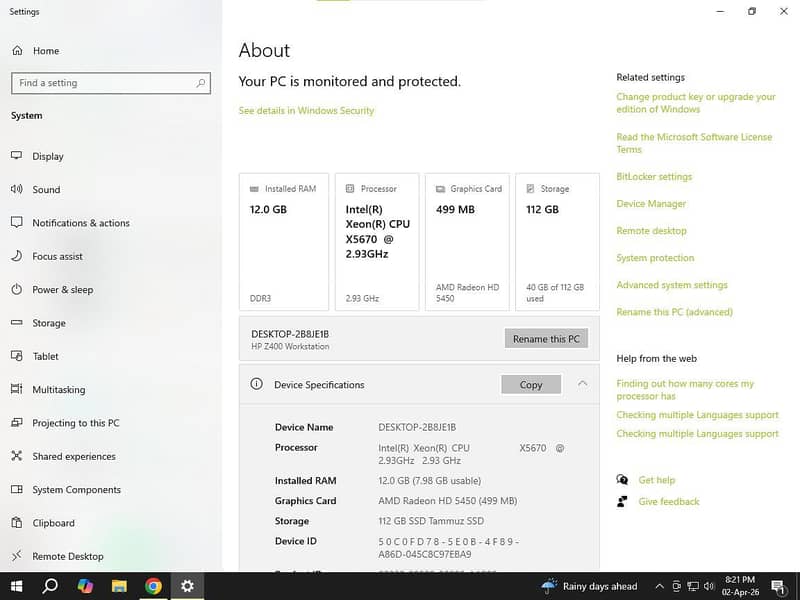Open Focus assist settings

click(x=57, y=256)
